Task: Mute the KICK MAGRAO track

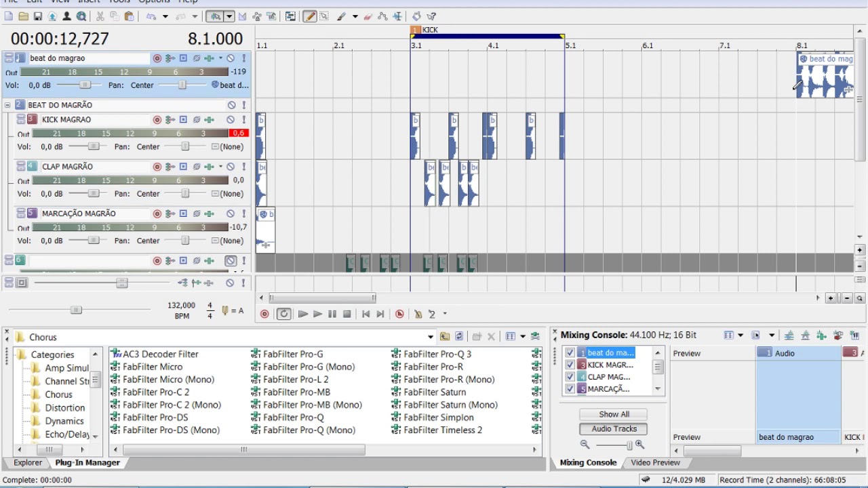Action: pos(231,119)
